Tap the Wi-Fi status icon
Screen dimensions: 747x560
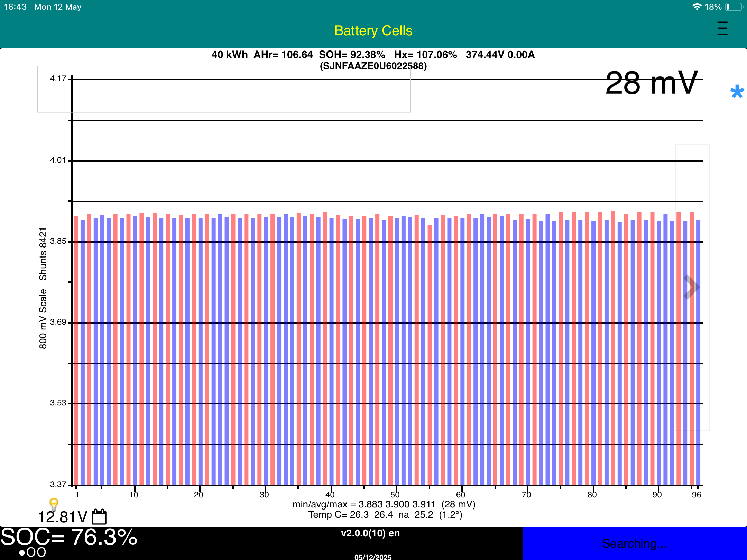(697, 7)
